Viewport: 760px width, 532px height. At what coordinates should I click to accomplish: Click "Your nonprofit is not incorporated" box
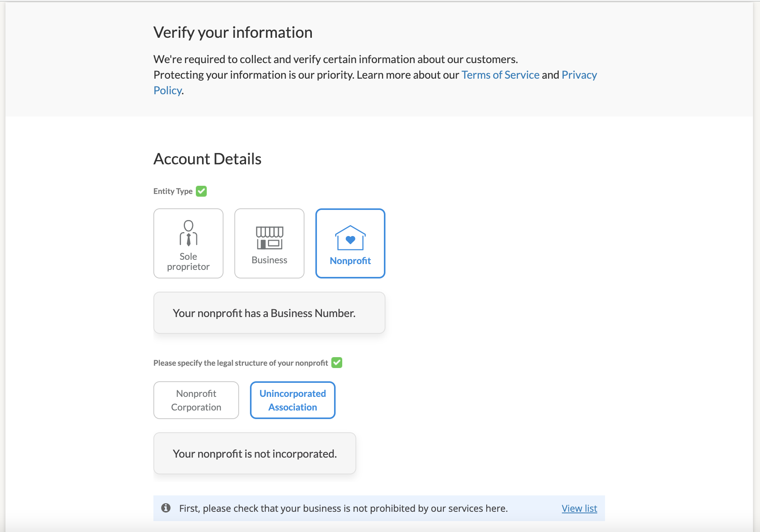[x=255, y=453]
